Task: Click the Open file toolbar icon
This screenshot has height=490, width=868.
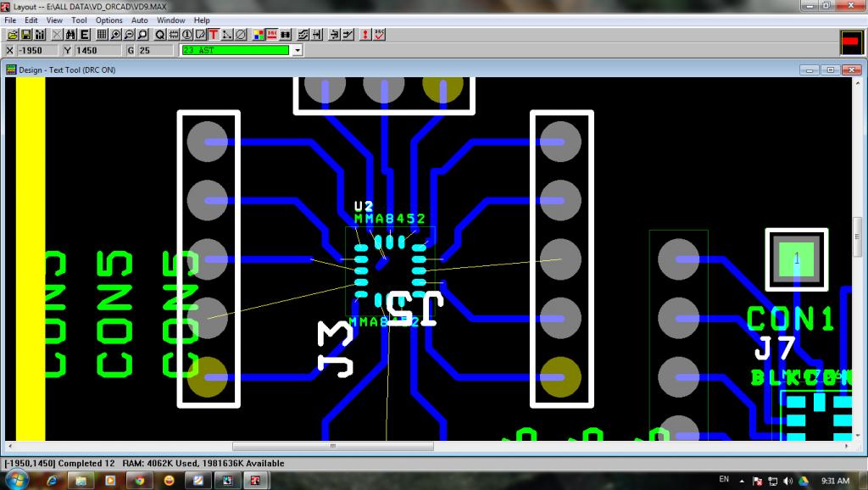Action: click(13, 34)
